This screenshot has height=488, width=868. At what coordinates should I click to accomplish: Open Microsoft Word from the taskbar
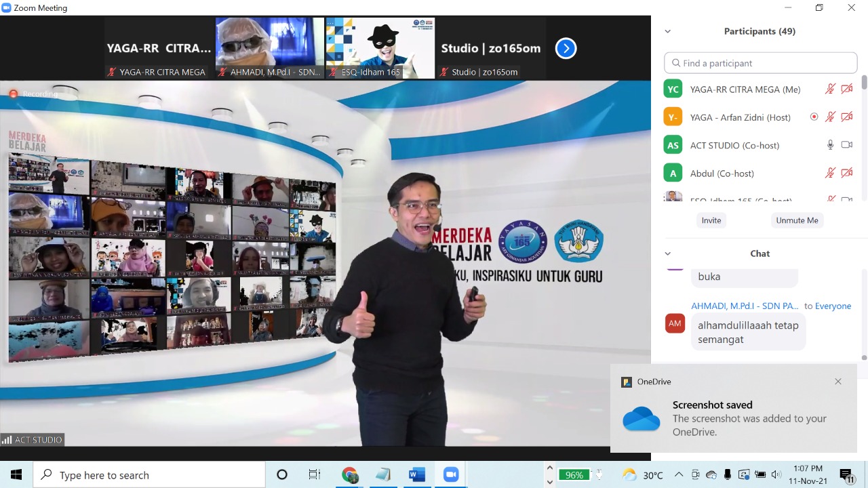click(417, 475)
